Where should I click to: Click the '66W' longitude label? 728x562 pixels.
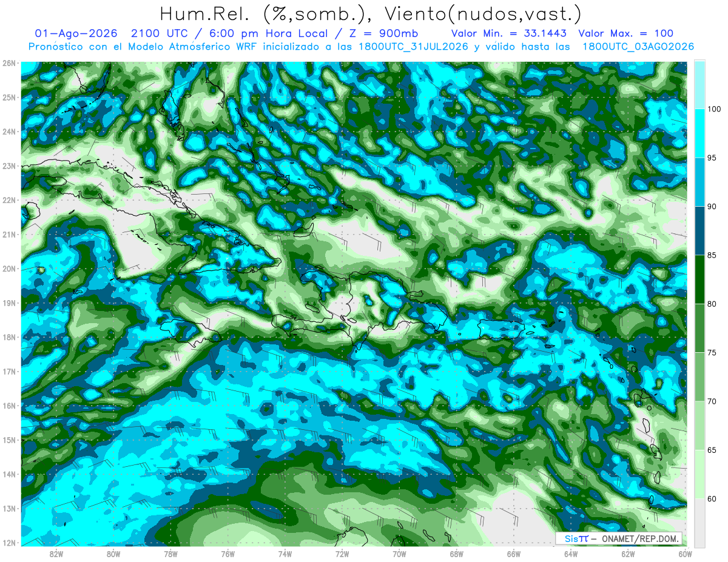click(x=513, y=554)
